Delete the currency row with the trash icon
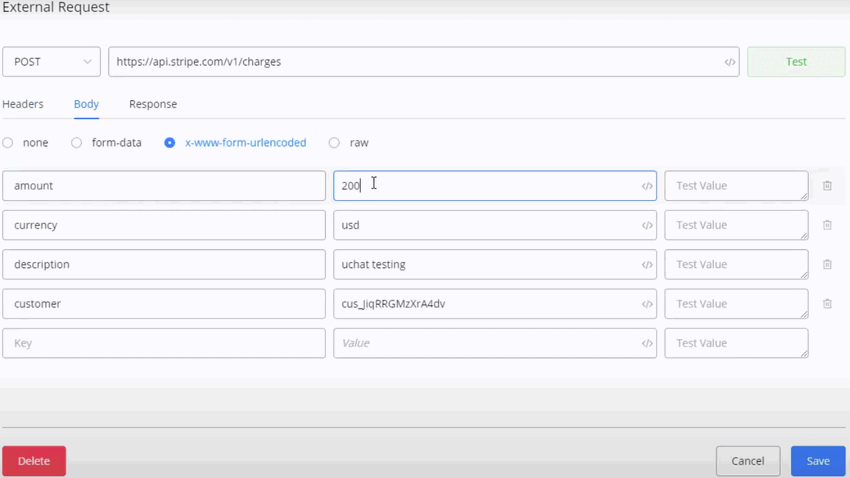Viewport: 850px width, 478px height. [827, 225]
